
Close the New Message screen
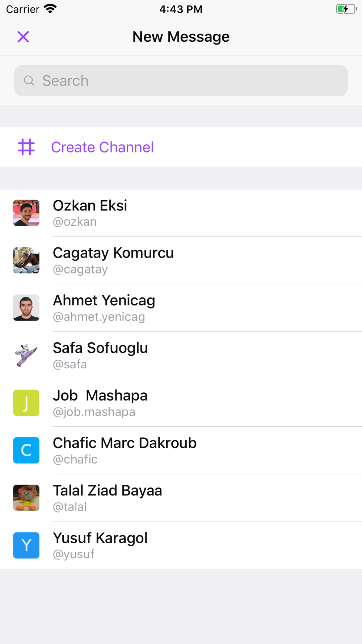click(x=23, y=37)
